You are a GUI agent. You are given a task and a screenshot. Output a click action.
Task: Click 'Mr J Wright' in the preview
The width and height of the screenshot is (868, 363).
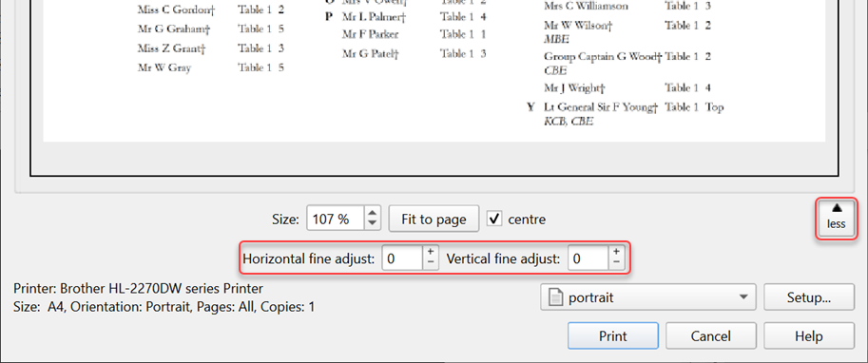(x=574, y=87)
